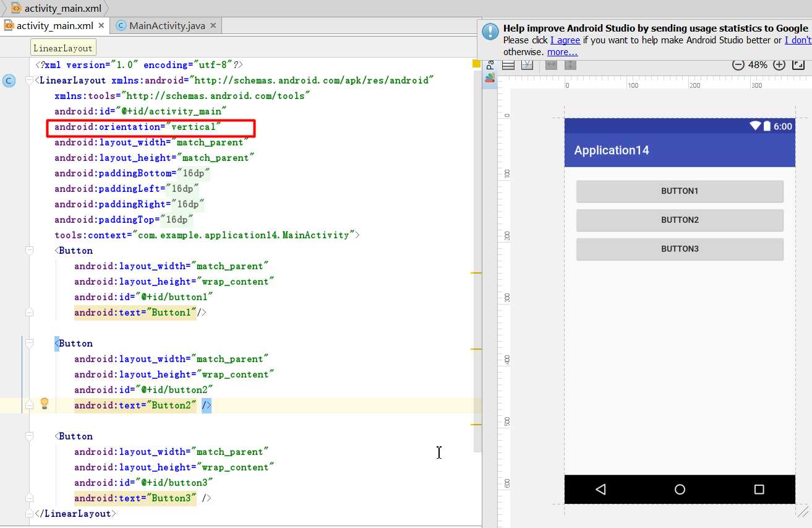Viewport: 812px width, 528px height.
Task: Click the Application14 title in preview
Action: pos(612,150)
